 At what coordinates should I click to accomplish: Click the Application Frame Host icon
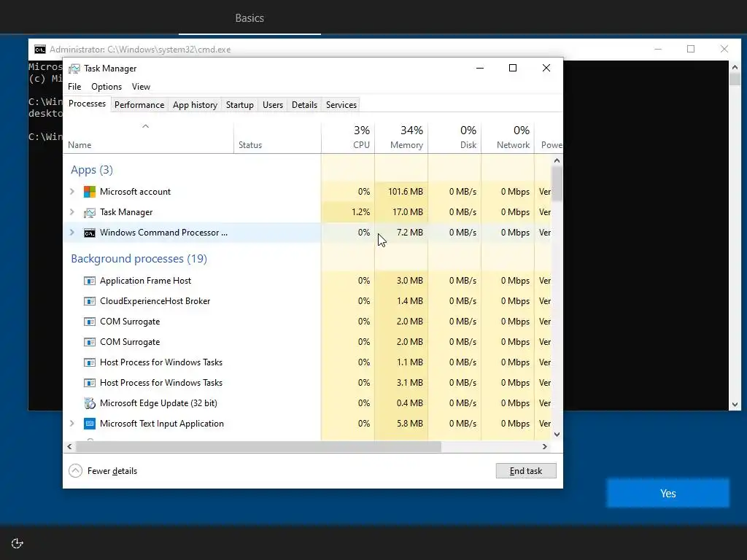pyautogui.click(x=90, y=281)
